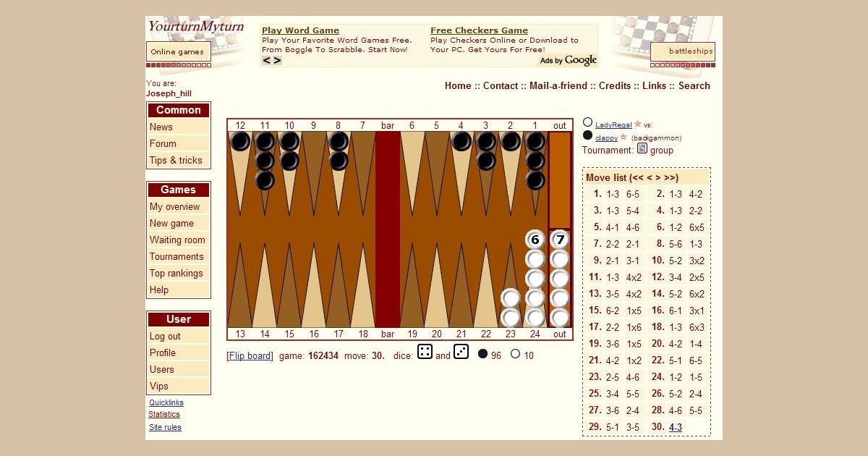Open News in Common menu

[x=179, y=127]
